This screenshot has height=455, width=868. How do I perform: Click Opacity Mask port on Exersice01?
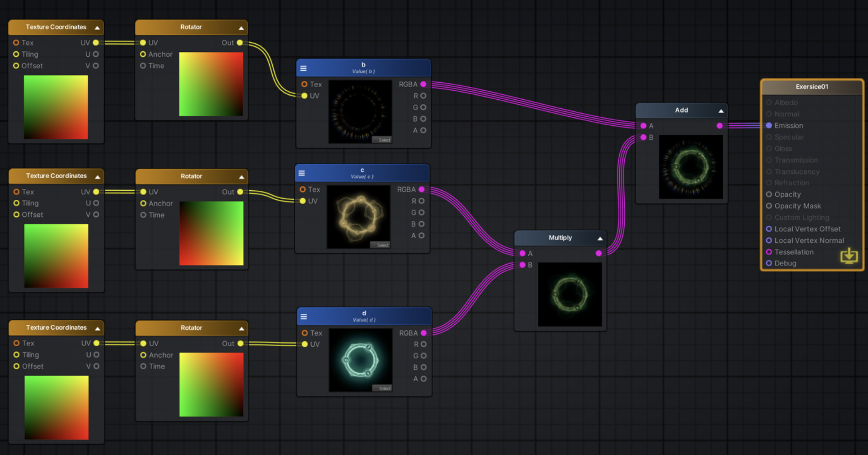point(769,206)
